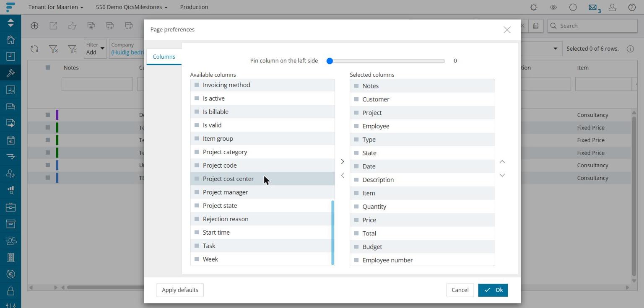
Task: Open the help question mark icon
Action: [632, 7]
